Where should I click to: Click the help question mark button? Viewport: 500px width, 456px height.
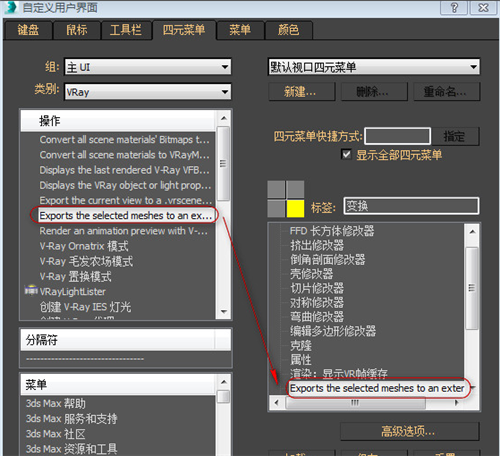click(x=454, y=7)
